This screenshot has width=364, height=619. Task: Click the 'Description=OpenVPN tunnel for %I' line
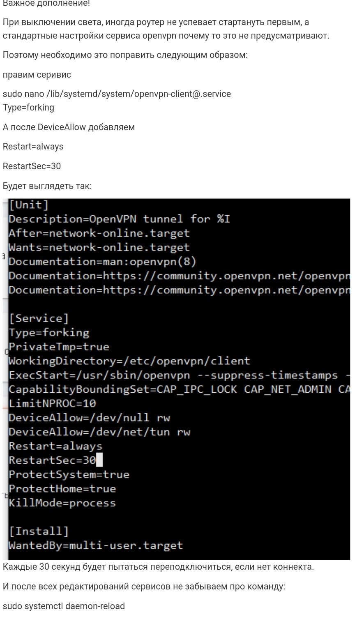tap(120, 219)
